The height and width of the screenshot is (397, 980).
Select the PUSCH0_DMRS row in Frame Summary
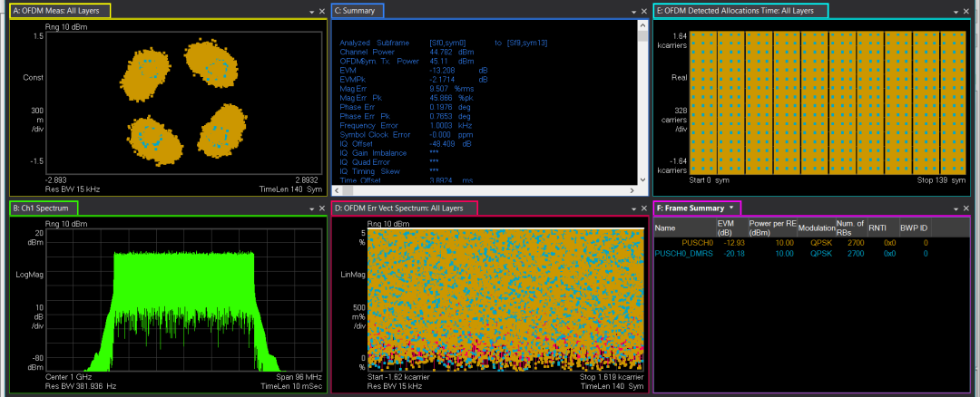click(685, 255)
